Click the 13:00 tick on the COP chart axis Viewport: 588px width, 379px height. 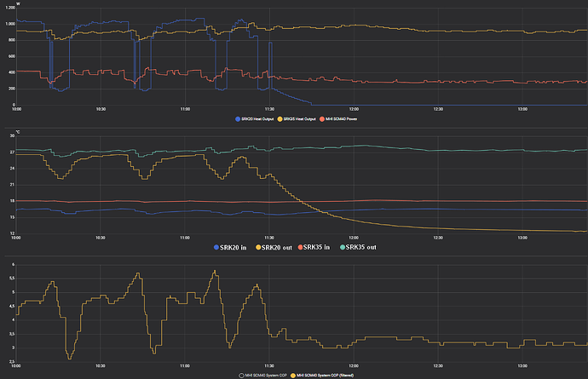(x=522, y=365)
